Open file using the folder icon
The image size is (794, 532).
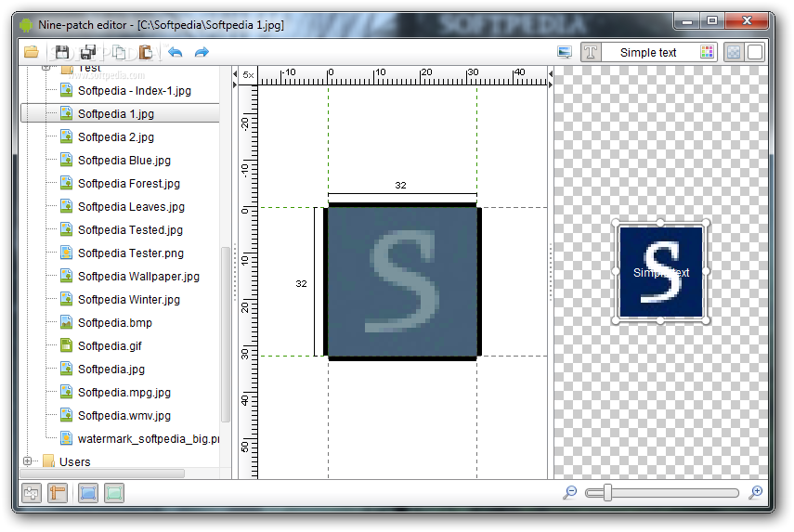(x=32, y=52)
